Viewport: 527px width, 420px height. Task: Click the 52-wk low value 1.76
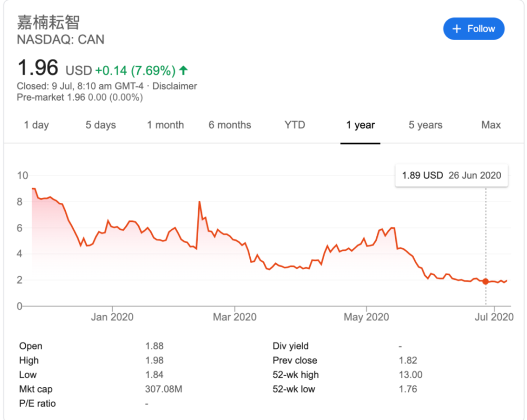tap(408, 389)
